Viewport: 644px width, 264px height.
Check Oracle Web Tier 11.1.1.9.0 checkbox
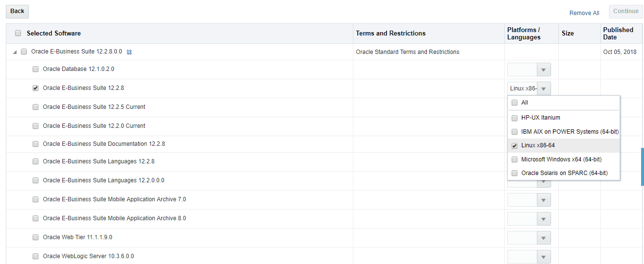pos(36,237)
